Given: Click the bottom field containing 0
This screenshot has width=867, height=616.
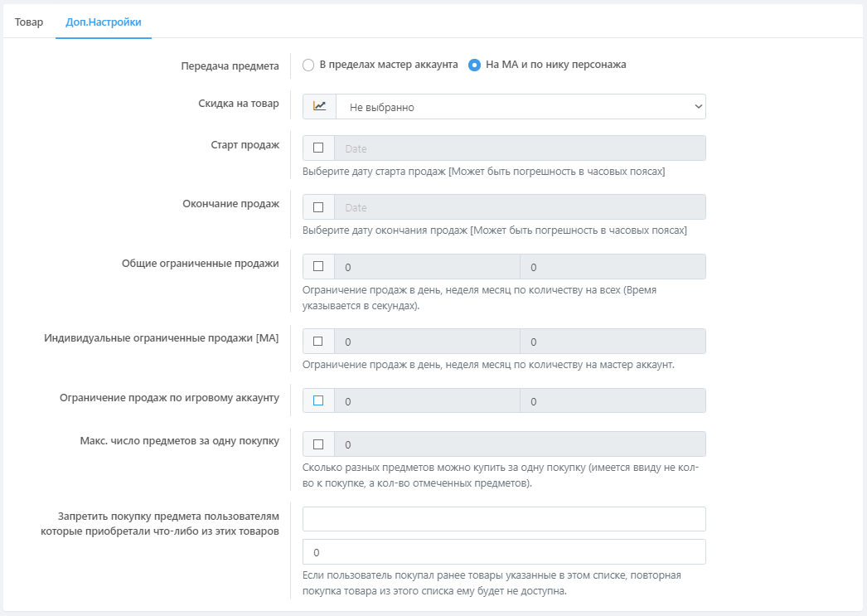Looking at the screenshot, I should [504, 552].
